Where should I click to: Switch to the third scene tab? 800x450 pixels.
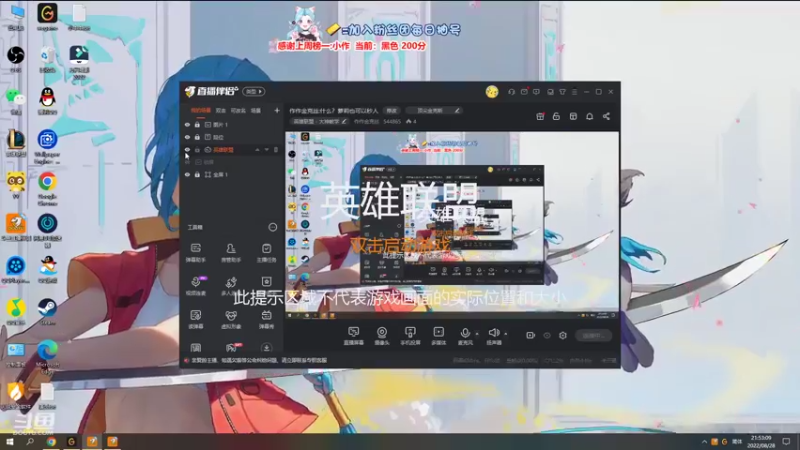(238, 110)
